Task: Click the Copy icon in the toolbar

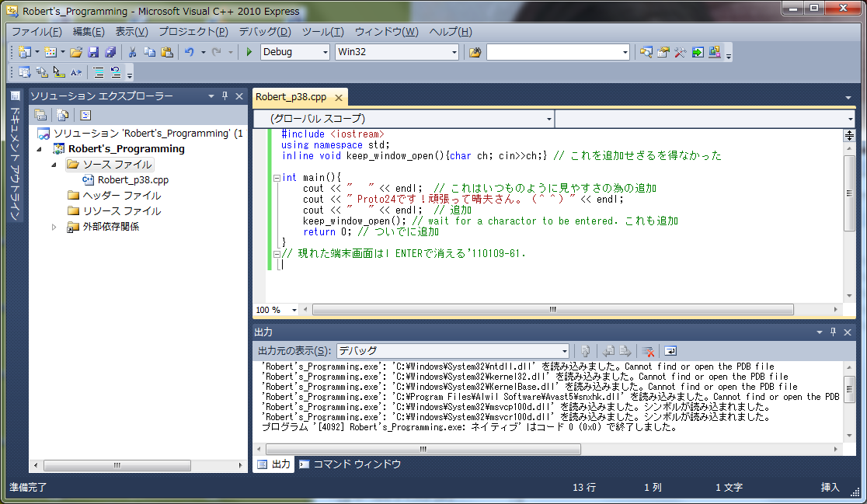Action: click(149, 52)
